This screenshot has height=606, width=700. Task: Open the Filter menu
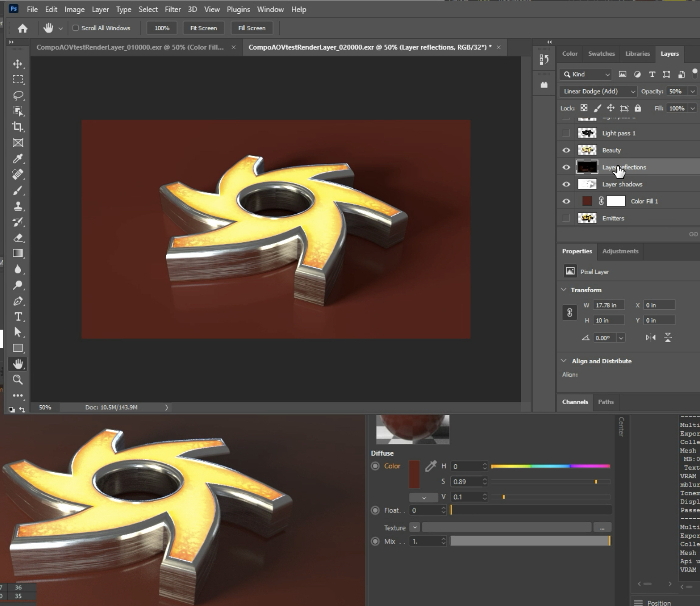click(x=173, y=9)
